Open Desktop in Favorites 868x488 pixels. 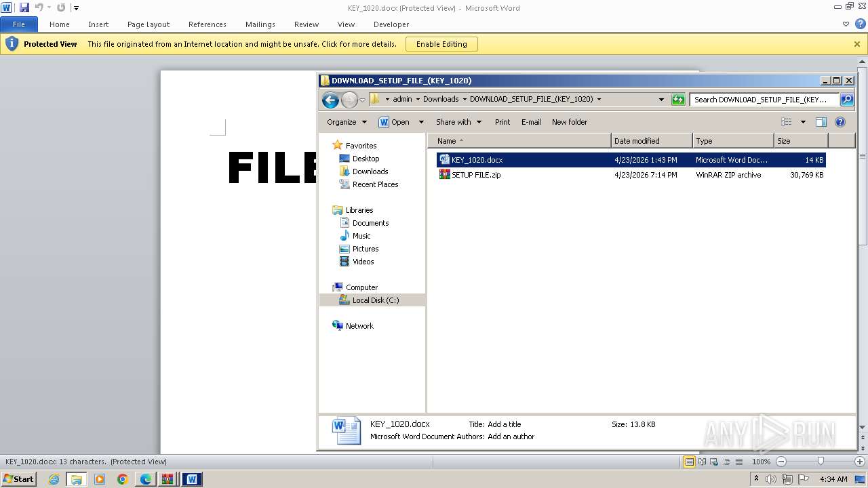pyautogui.click(x=366, y=159)
